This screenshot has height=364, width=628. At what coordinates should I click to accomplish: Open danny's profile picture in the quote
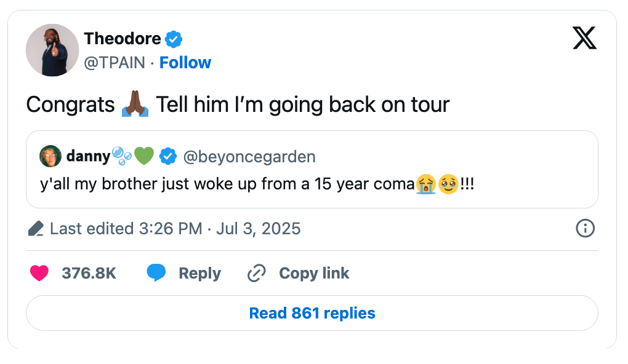tap(50, 156)
